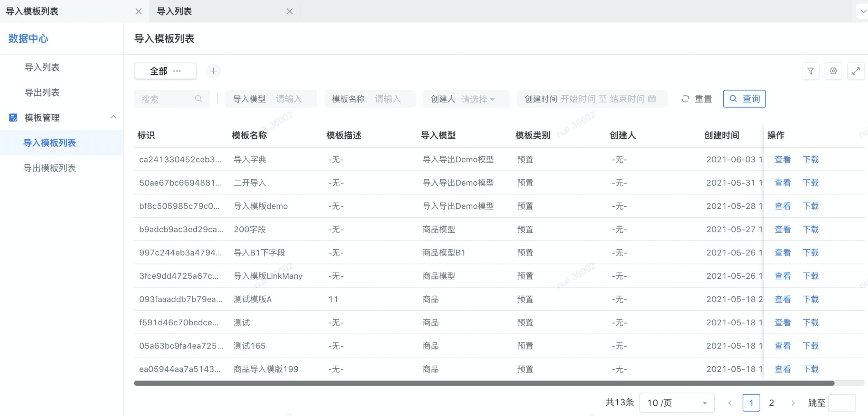Screen dimensions: 868x416
Task: Download the 导入字典 template
Action: tap(810, 159)
